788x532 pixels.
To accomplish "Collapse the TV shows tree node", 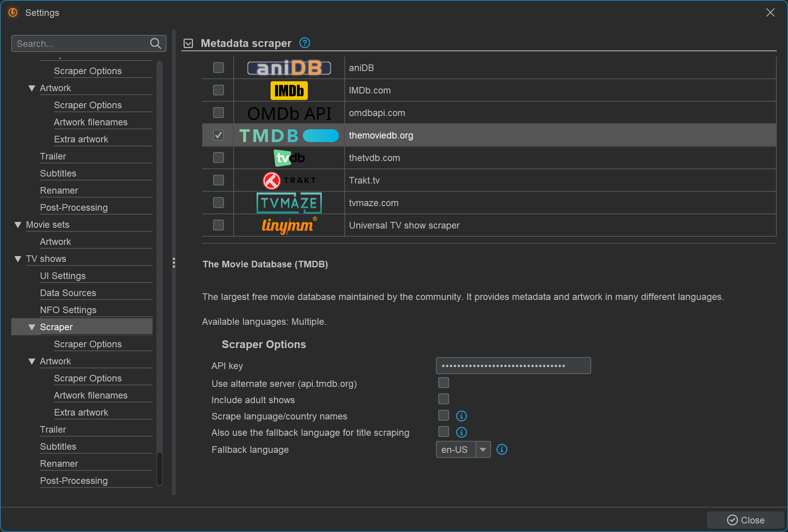I will pos(18,259).
